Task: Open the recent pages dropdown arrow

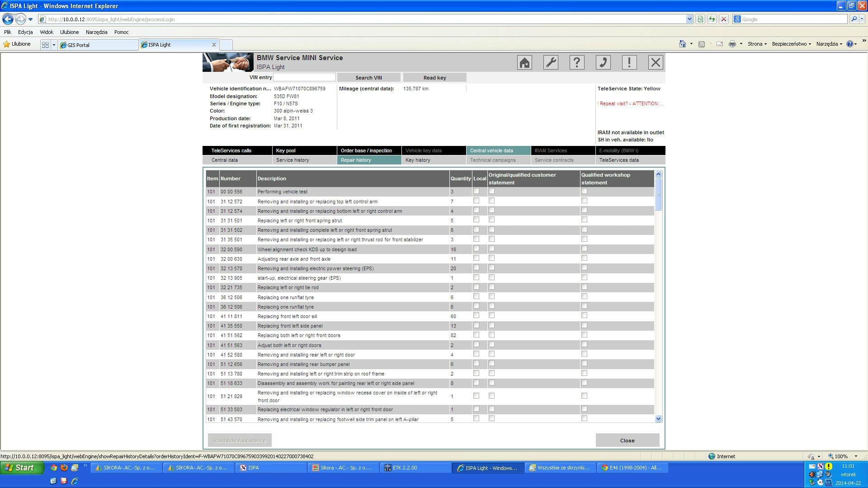Action: click(30, 19)
